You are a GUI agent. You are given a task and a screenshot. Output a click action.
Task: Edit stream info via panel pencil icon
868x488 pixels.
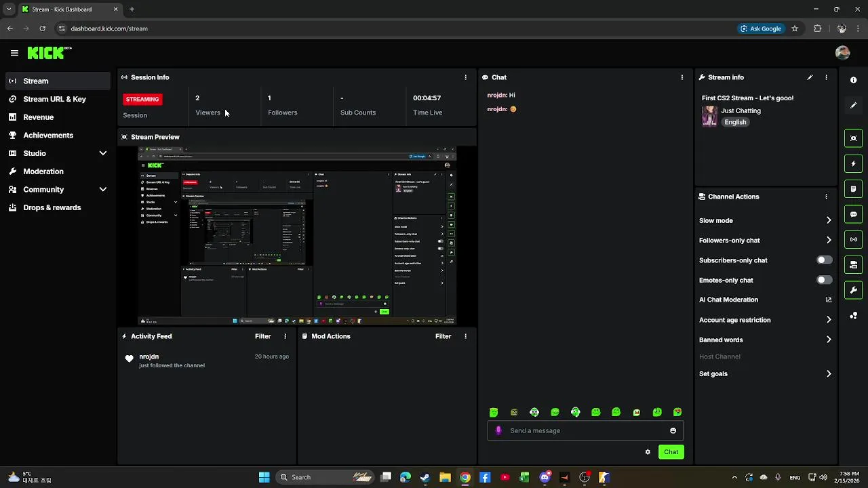pos(810,77)
